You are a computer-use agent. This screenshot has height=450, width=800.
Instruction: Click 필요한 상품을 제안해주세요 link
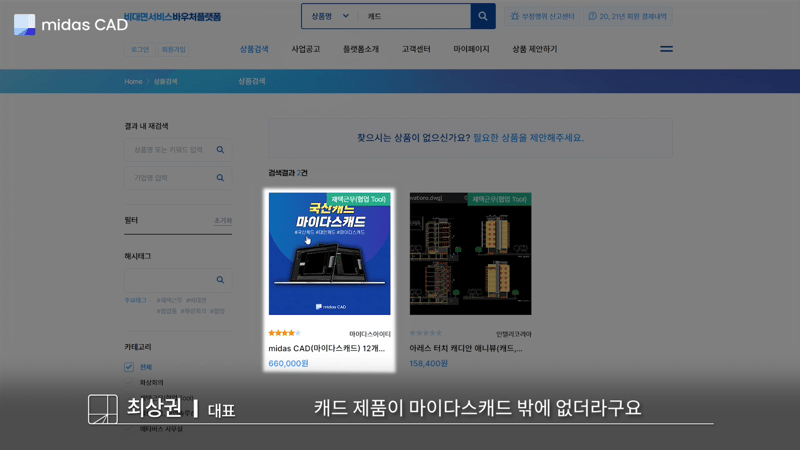[x=529, y=138]
